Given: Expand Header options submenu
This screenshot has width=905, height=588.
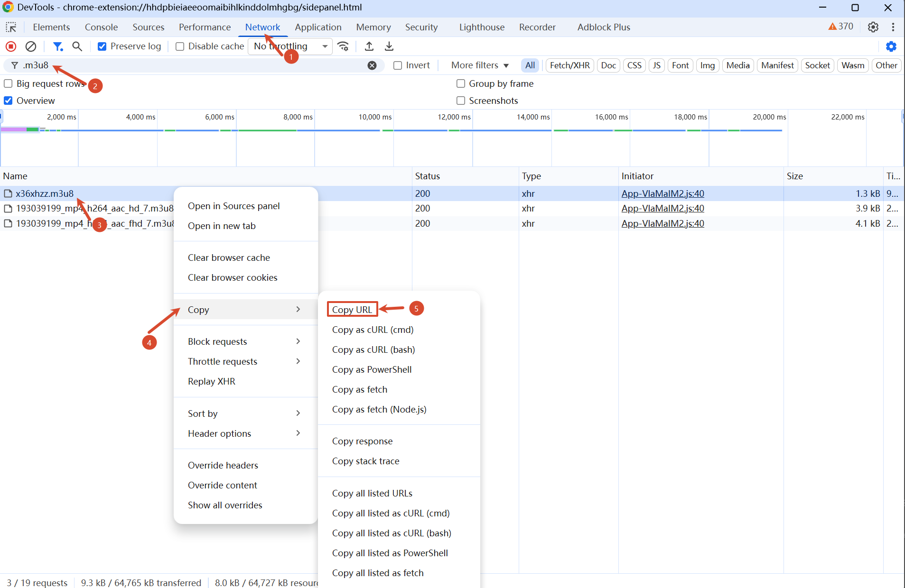Looking at the screenshot, I should click(245, 433).
